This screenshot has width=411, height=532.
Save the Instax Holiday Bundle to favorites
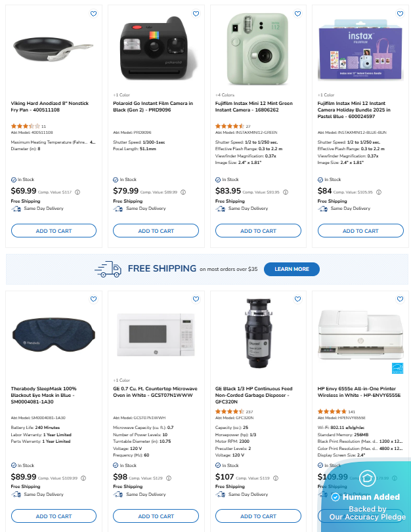[x=400, y=14]
